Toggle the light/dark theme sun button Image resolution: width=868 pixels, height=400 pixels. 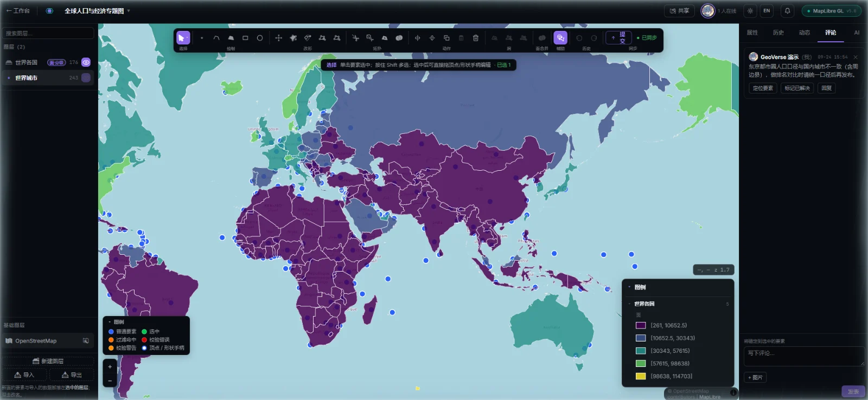(750, 11)
